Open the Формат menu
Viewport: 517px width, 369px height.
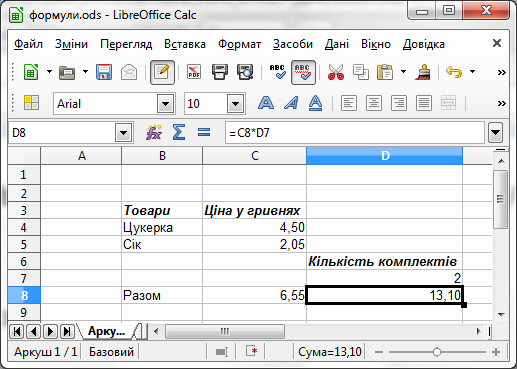click(x=239, y=44)
